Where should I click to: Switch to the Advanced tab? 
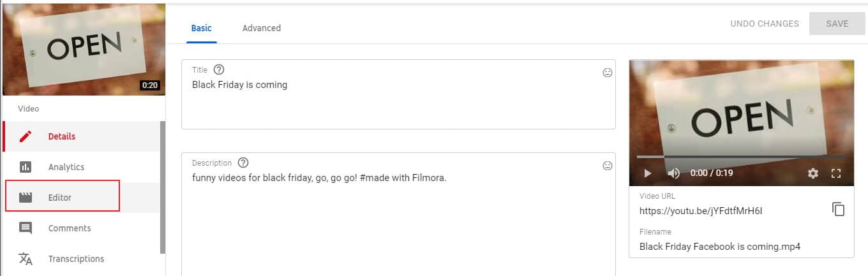coord(262,28)
